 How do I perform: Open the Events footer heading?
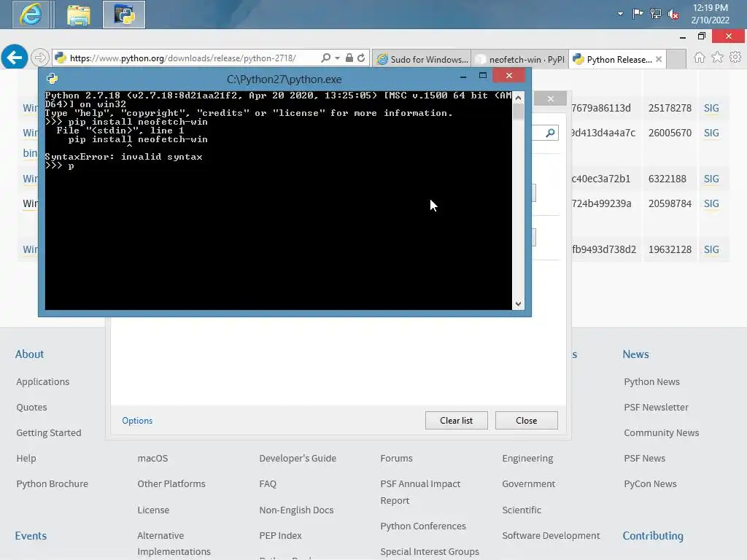tap(31, 536)
